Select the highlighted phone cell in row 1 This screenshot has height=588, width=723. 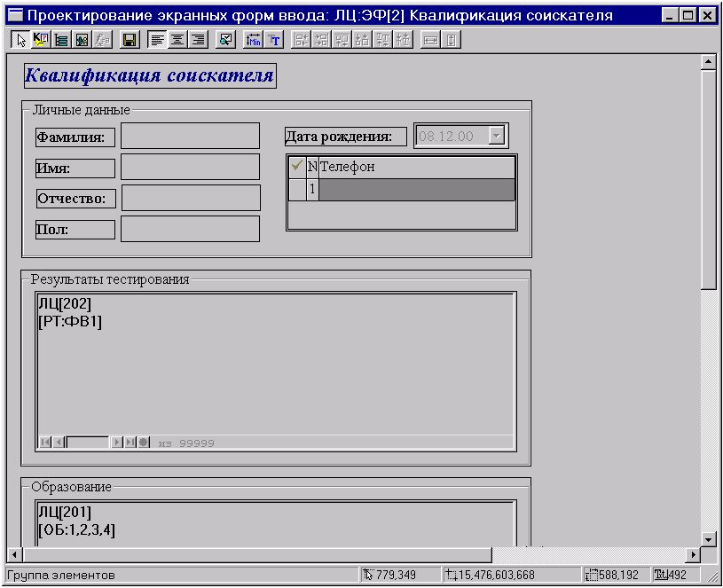coord(417,189)
